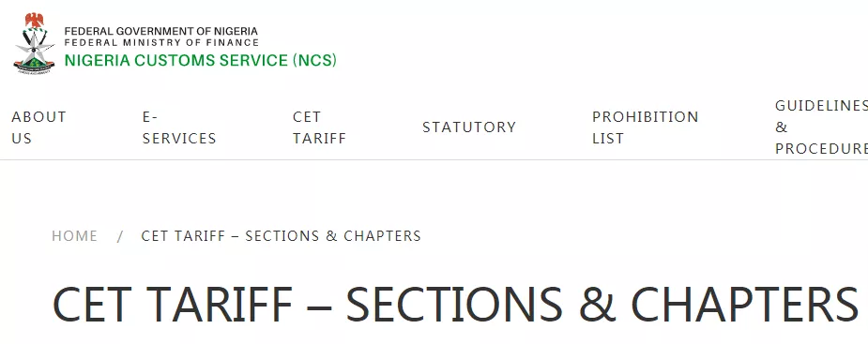The height and width of the screenshot is (344, 868).
Task: Click the Federal Ministry of Finance text
Action: pos(161,42)
